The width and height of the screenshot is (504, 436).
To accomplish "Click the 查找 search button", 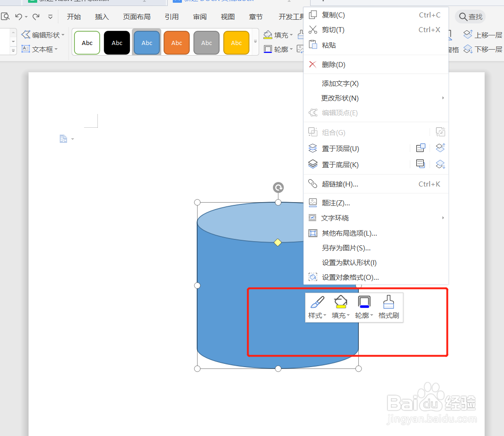I will (x=470, y=17).
